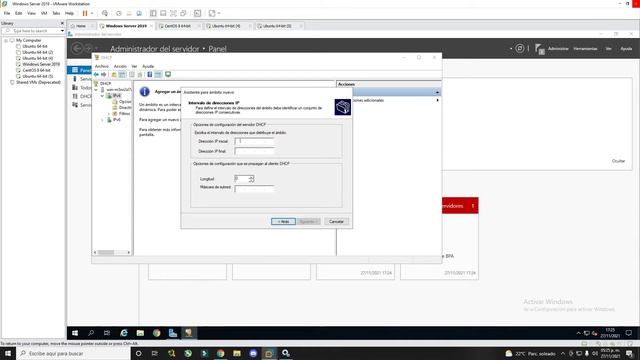This screenshot has height=360, width=640.
Task: Click the VMware console view icon
Action: coord(198,13)
